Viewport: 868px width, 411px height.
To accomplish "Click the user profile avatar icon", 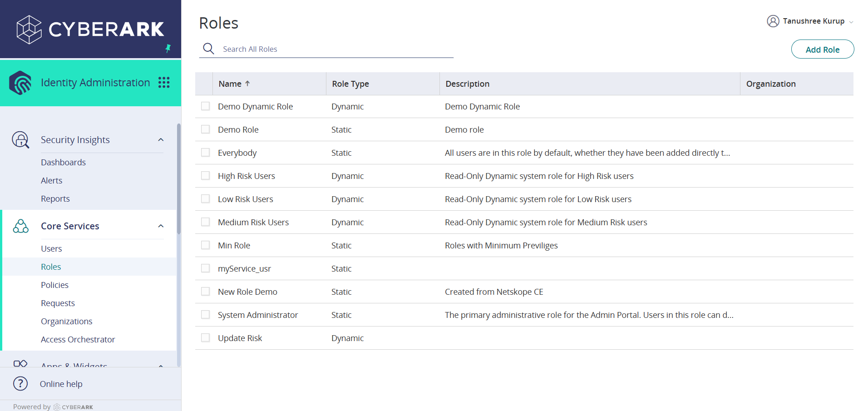I will tap(773, 21).
